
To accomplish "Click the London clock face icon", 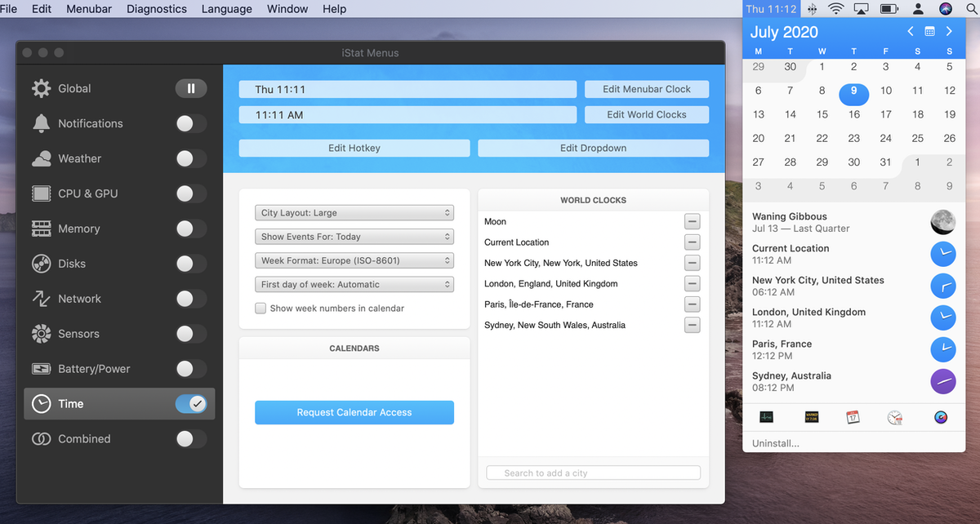I will (x=943, y=318).
